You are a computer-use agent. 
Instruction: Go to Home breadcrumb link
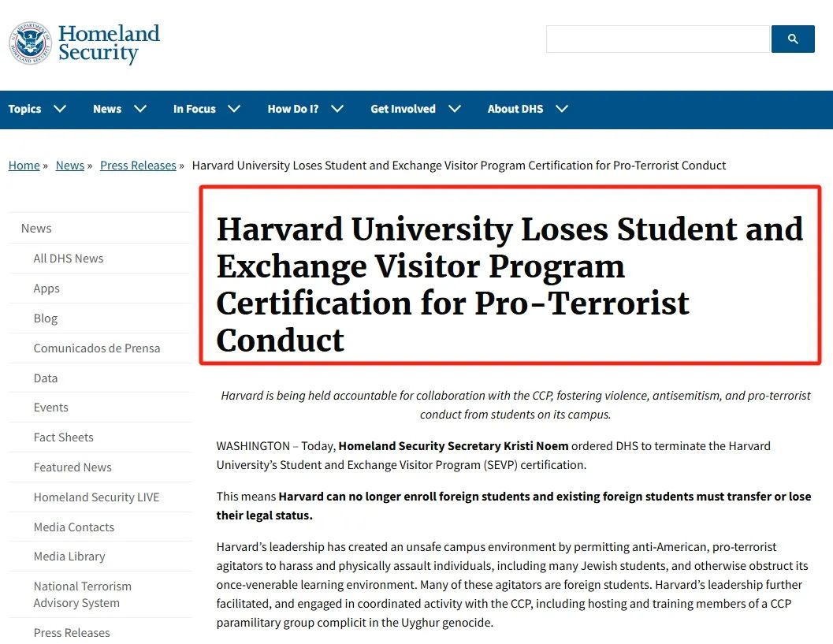click(24, 166)
